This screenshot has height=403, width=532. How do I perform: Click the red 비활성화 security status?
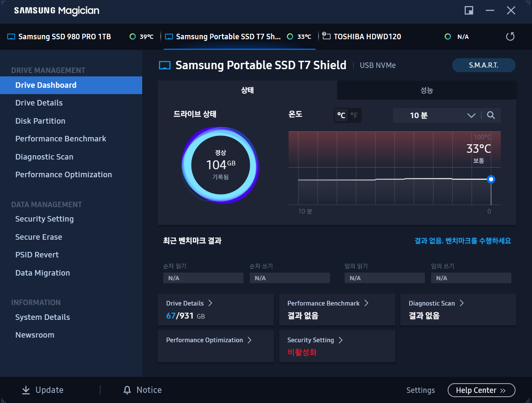coord(302,352)
